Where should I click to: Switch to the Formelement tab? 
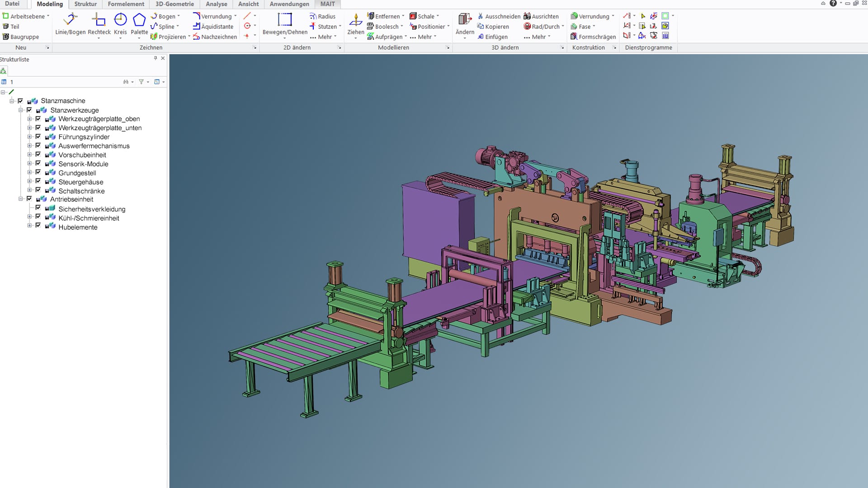click(x=126, y=4)
